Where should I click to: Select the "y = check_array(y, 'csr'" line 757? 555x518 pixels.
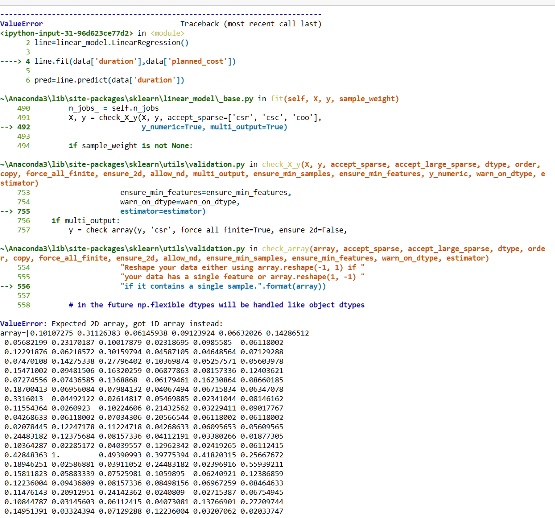click(x=208, y=230)
